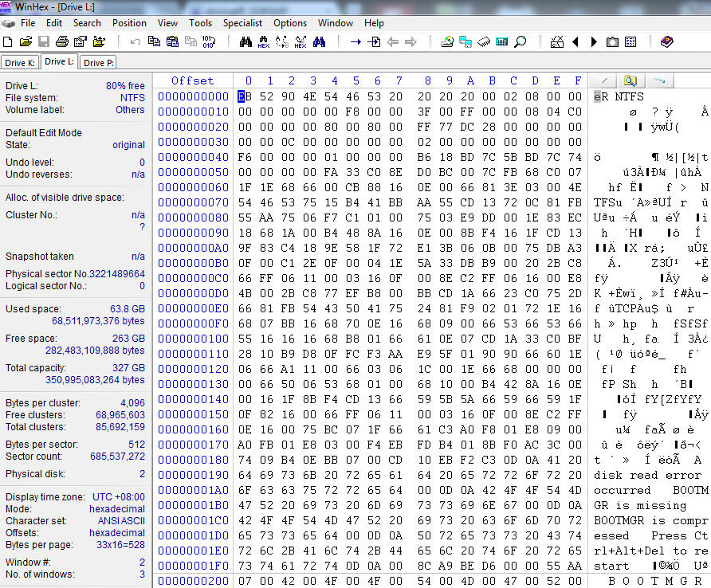Screen dimensions: 711x588
Task: Click the Open Disk icon
Action: (447, 42)
